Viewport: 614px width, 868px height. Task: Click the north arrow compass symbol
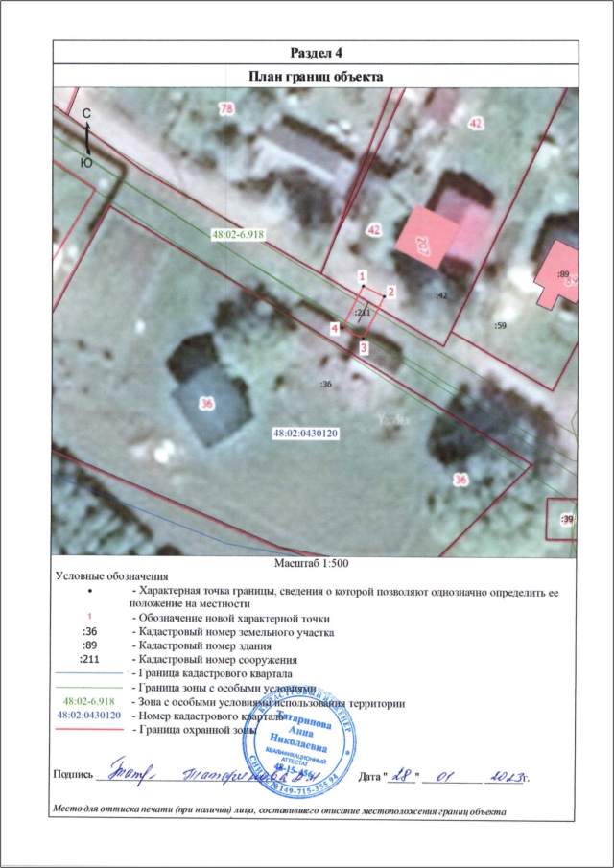pyautogui.click(x=87, y=138)
